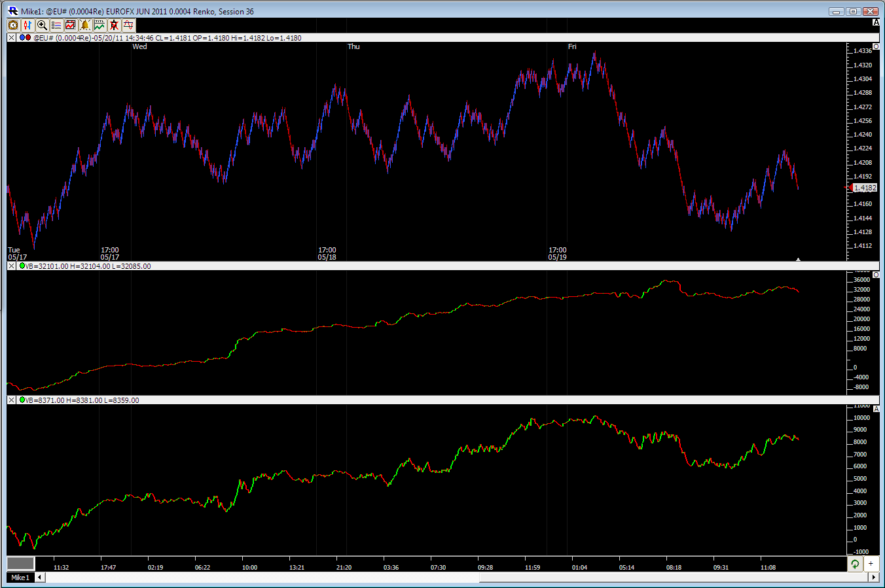Minimize the Mike1 chart window

pyautogui.click(x=837, y=11)
